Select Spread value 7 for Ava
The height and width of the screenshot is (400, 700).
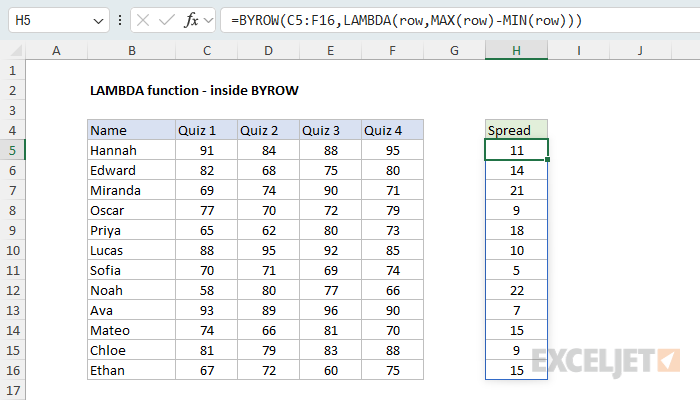pyautogui.click(x=517, y=310)
